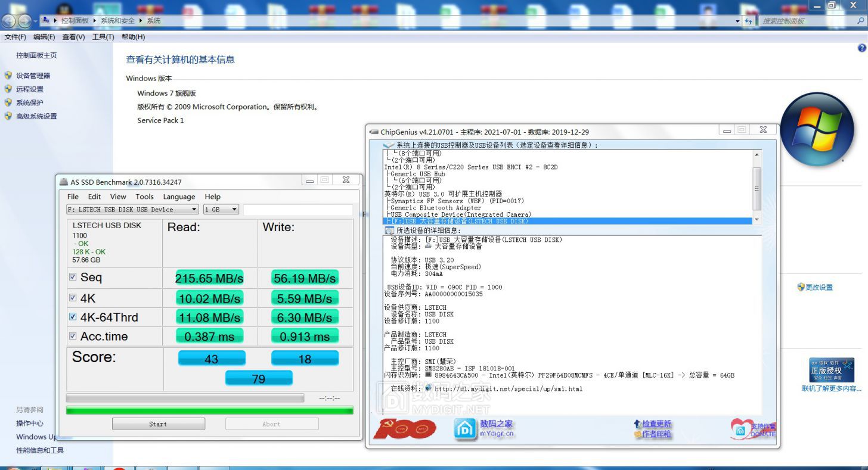868x470 pixels.
Task: Open the File menu in AS SSD
Action: (73, 197)
